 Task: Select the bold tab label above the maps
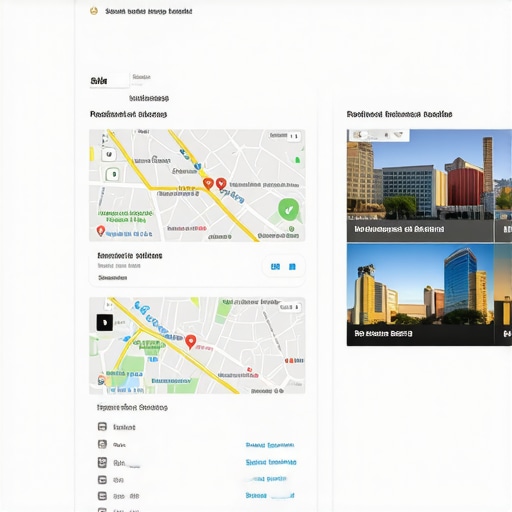[x=99, y=81]
